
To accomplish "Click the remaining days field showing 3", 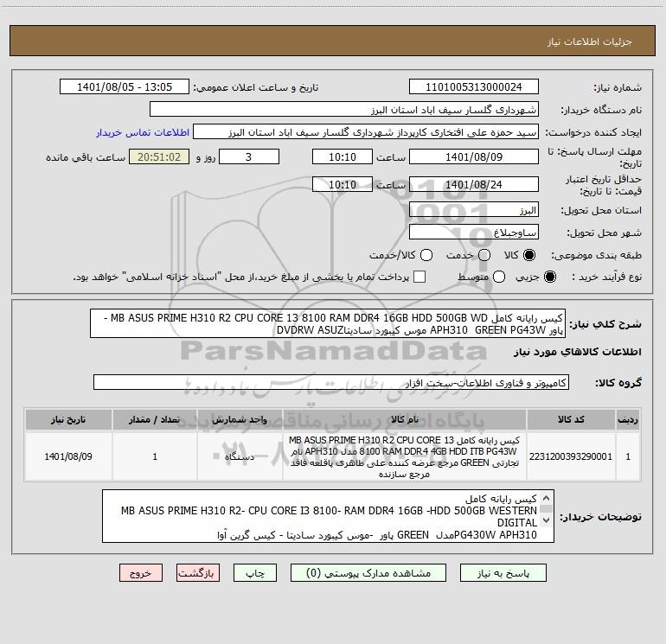I will [249, 156].
